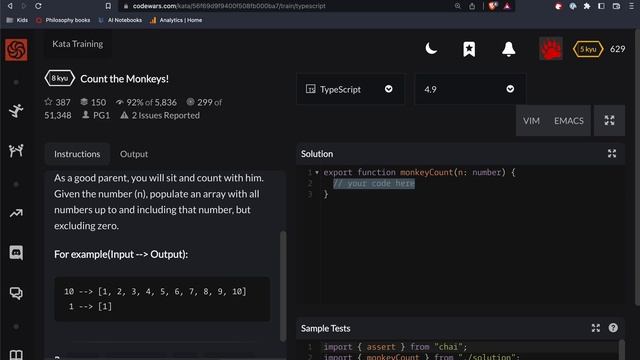Image resolution: width=640 pixels, height=360 pixels.
Task: Enable EMACS editor mode
Action: (x=569, y=121)
